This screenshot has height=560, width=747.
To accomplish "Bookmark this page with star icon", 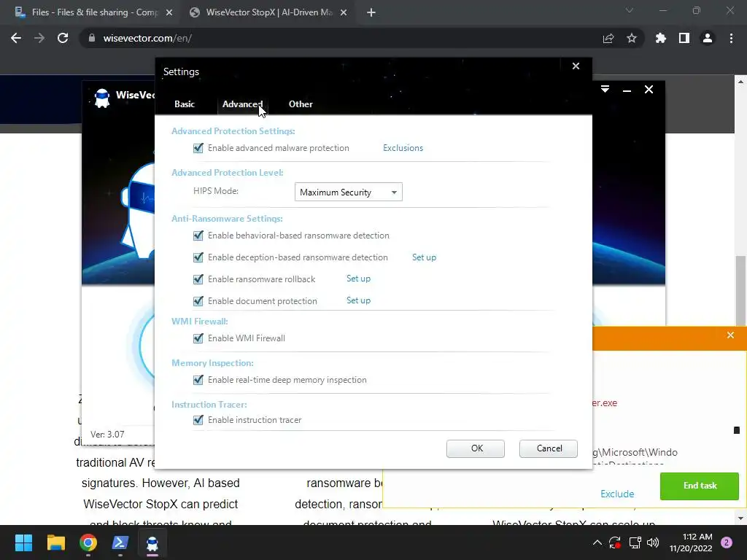I will click(x=631, y=38).
